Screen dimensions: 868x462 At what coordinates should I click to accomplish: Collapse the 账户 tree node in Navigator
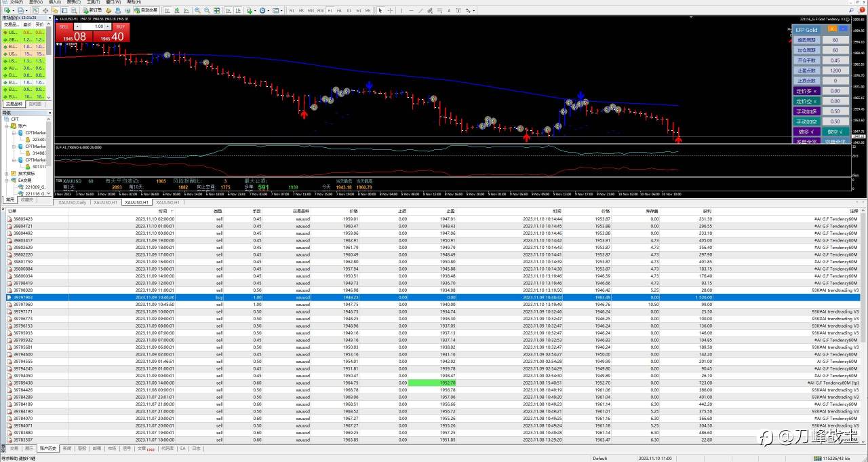(x=6, y=126)
